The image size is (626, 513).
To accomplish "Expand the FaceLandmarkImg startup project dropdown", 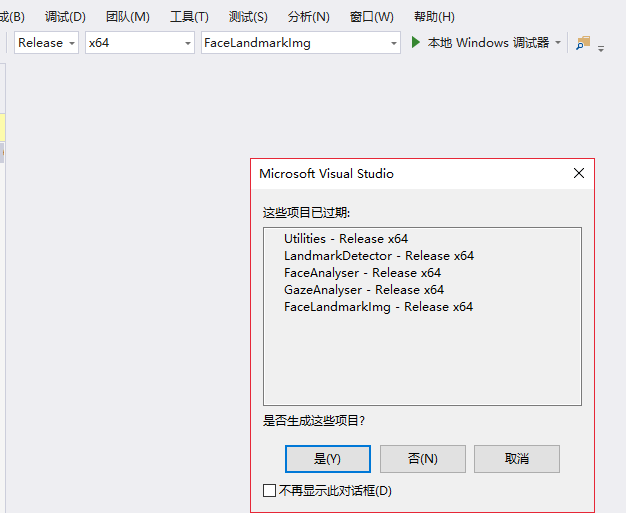I will (394, 43).
